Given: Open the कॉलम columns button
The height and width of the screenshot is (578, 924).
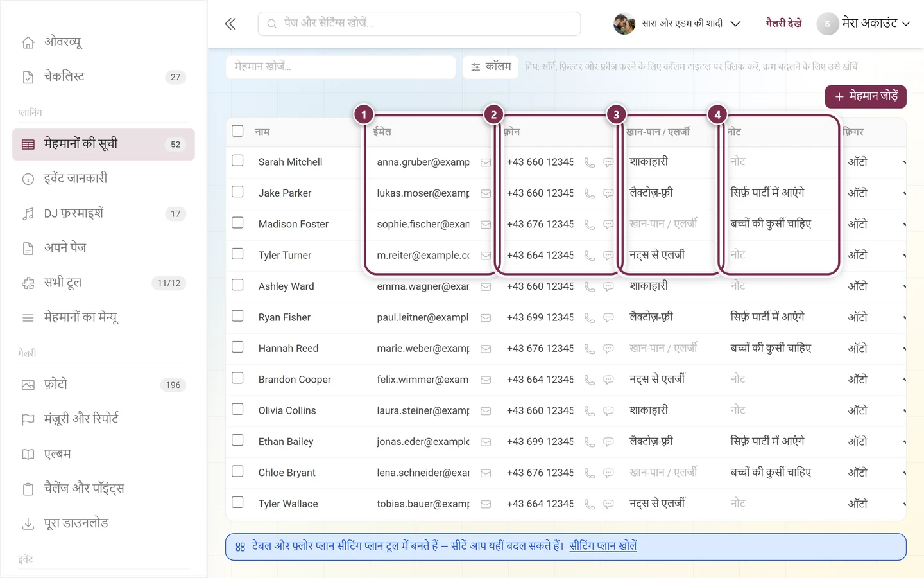Looking at the screenshot, I should click(x=491, y=67).
